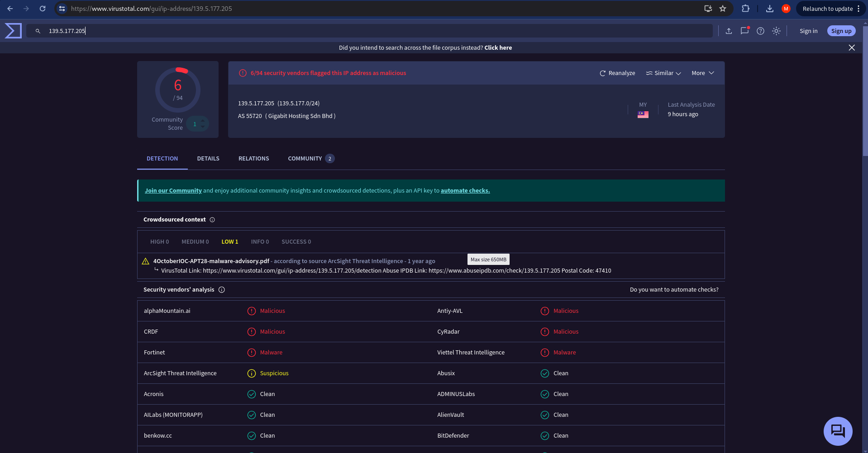
Task: Click the Crowdsourced context info icon
Action: click(212, 220)
